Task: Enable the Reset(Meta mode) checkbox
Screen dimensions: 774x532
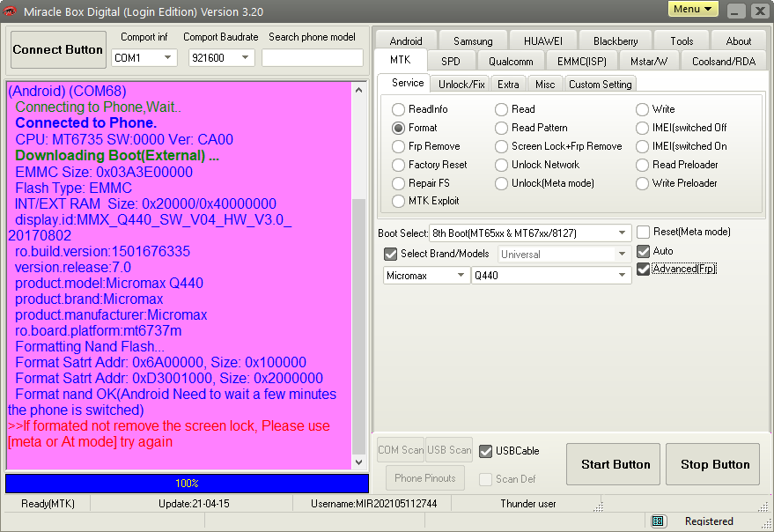Action: tap(644, 232)
